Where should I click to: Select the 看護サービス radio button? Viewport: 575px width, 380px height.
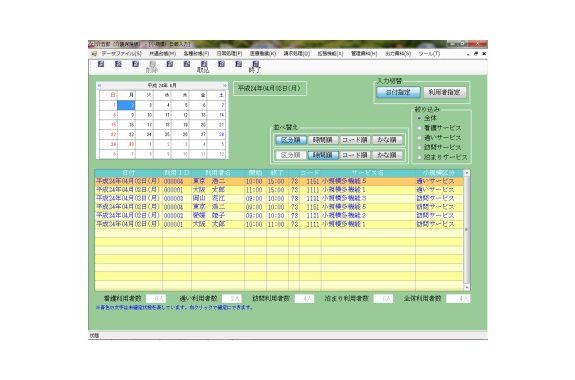click(419, 128)
